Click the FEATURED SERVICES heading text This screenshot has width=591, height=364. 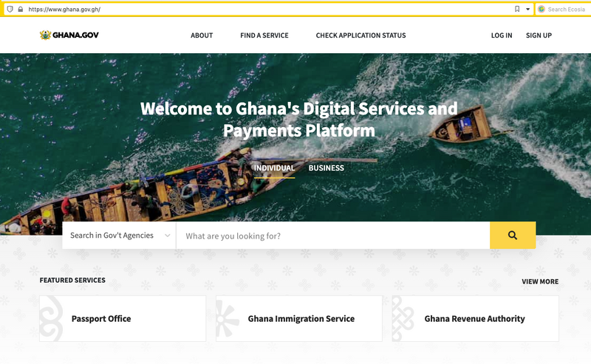[x=72, y=281]
